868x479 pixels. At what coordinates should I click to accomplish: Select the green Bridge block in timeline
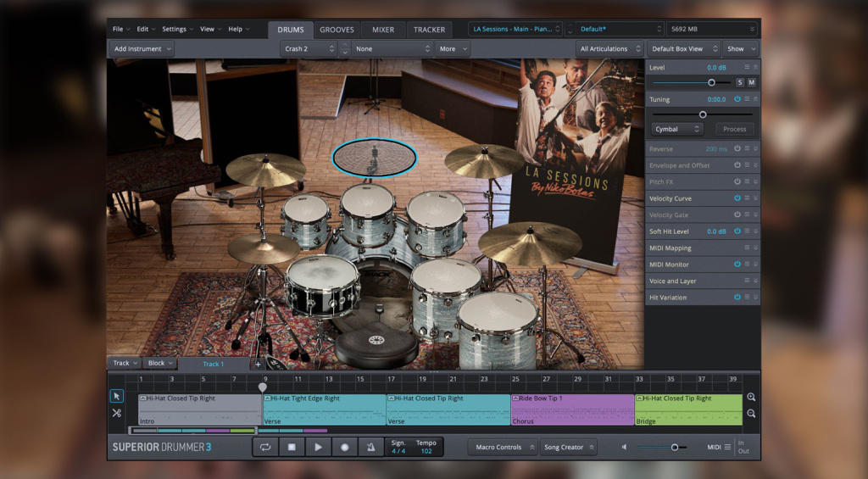(688, 409)
